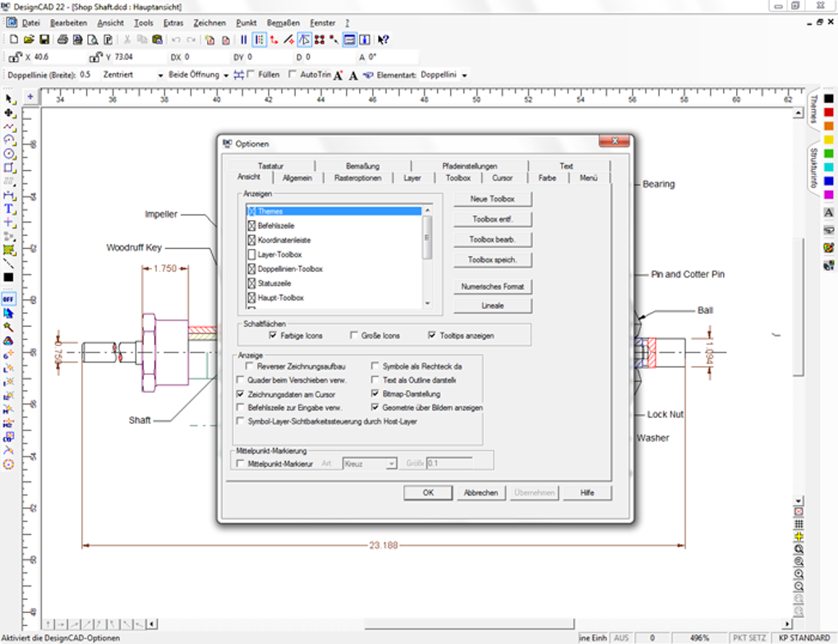Viewport: 838px width, 644px height.
Task: Click the Undo icon
Action: [177, 39]
